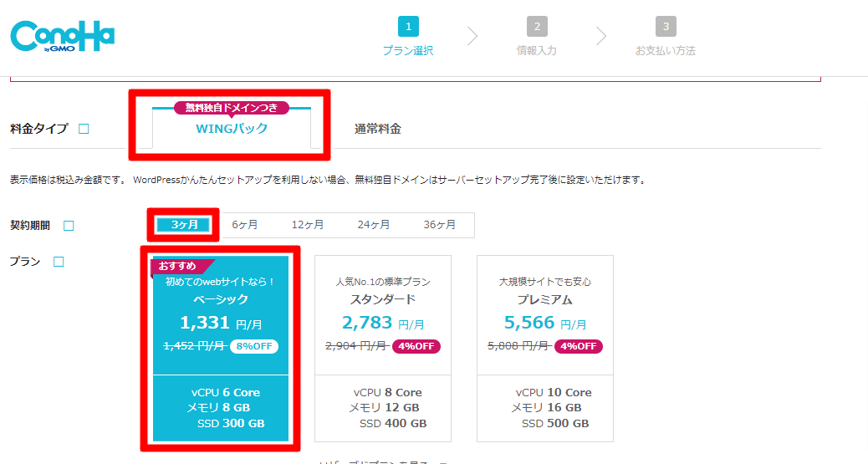The width and height of the screenshot is (868, 464).
Task: Click the 2,783 円/月 price
Action: coord(383,322)
